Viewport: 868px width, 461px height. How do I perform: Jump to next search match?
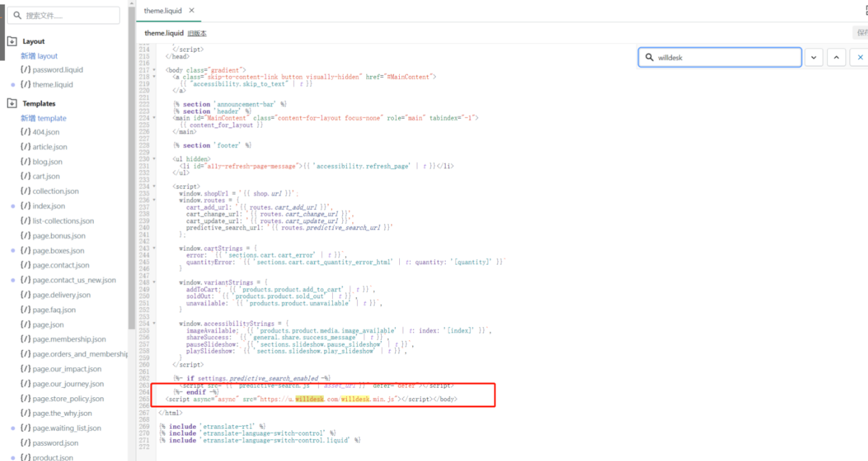(x=813, y=57)
